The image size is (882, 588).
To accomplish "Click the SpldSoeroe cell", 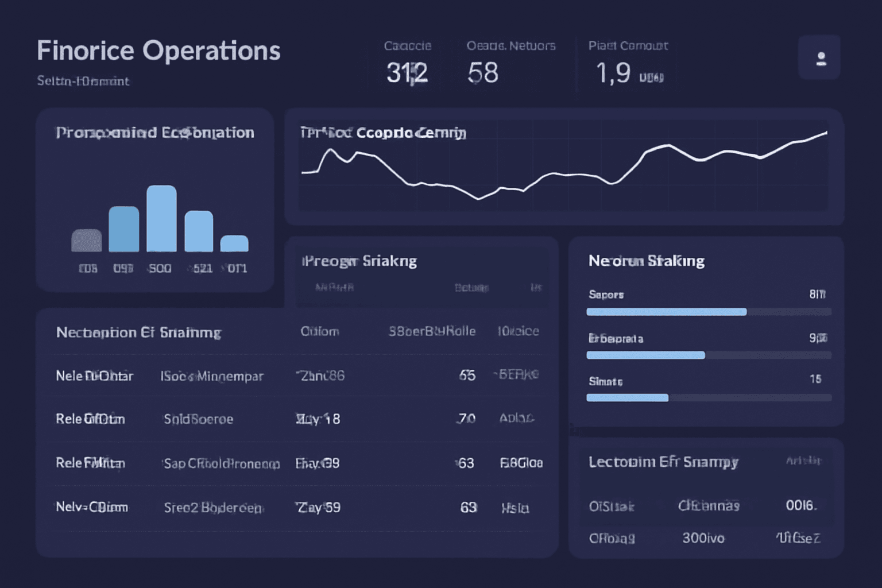I will point(199,419).
